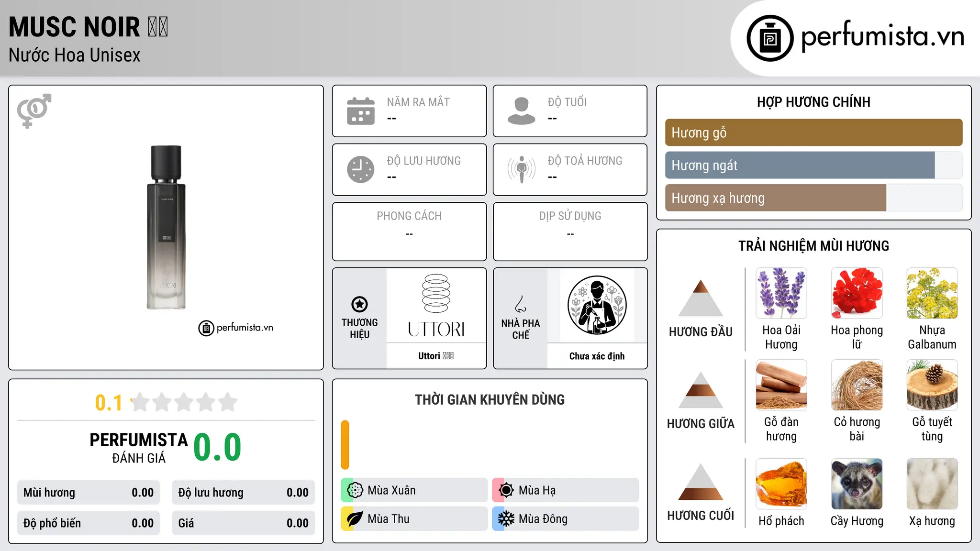Click the Hương cuối pyramid icon
The width and height of the screenshot is (980, 551).
701,482
